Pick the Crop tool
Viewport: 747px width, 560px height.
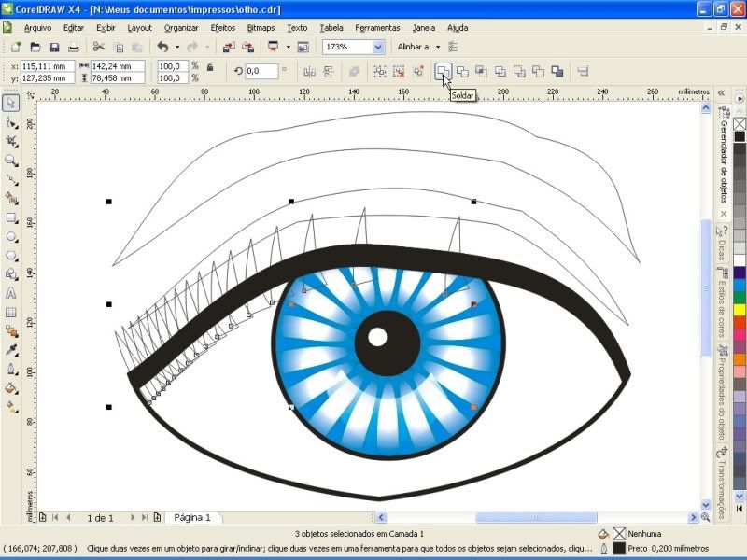click(x=11, y=141)
